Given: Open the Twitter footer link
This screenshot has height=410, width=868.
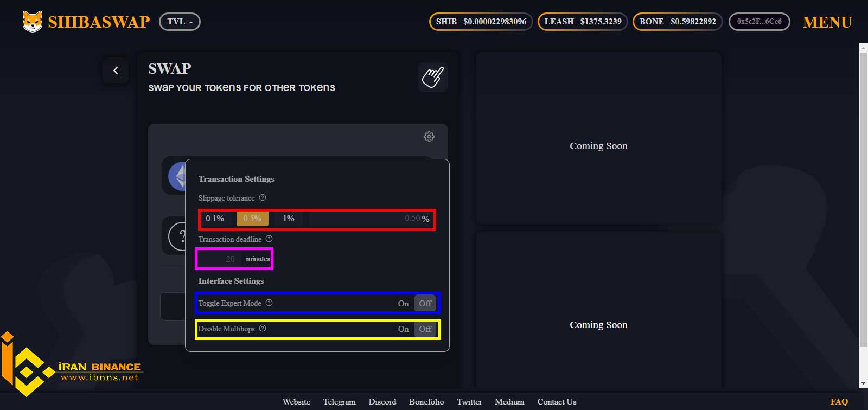Looking at the screenshot, I should click(469, 402).
